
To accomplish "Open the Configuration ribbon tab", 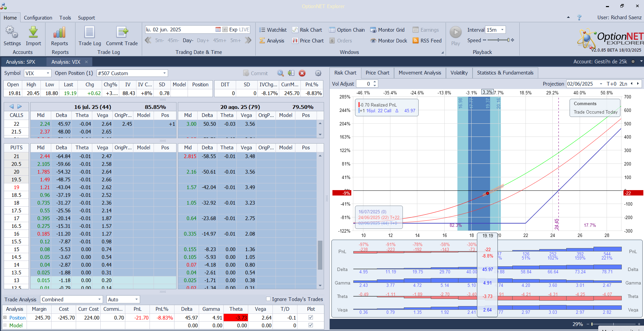I will (38, 18).
